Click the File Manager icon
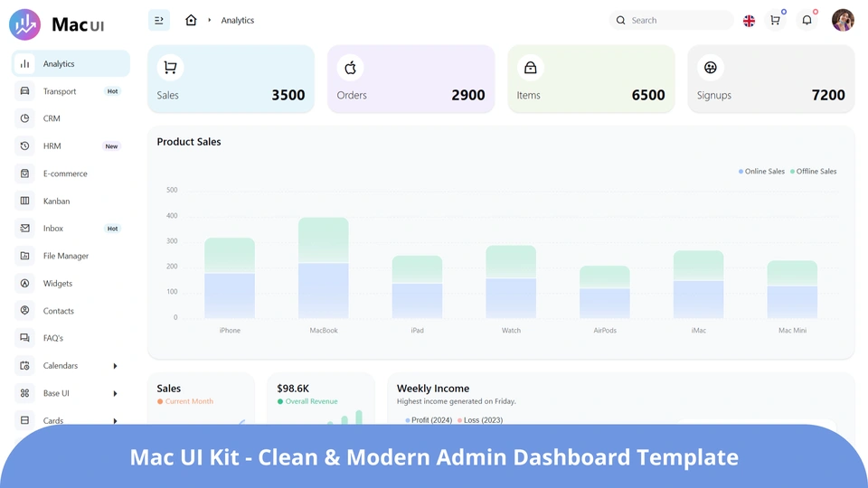Screen dimensions: 868x488 pos(25,256)
